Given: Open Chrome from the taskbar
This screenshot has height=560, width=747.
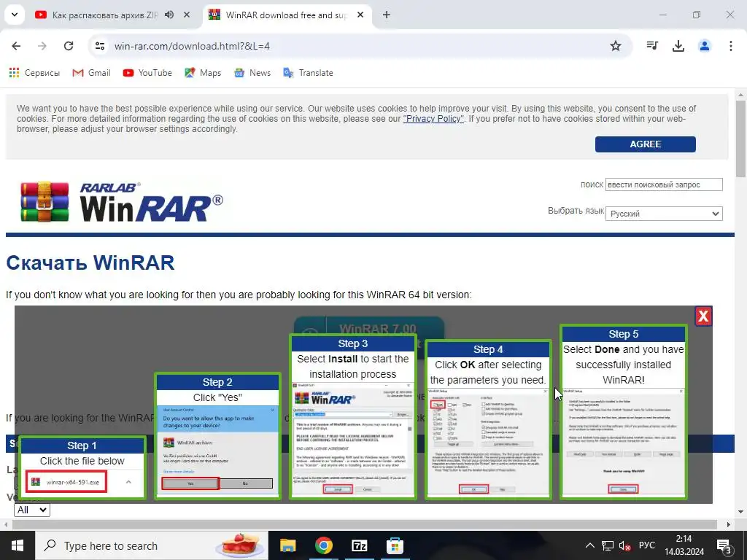Looking at the screenshot, I should pos(323,545).
